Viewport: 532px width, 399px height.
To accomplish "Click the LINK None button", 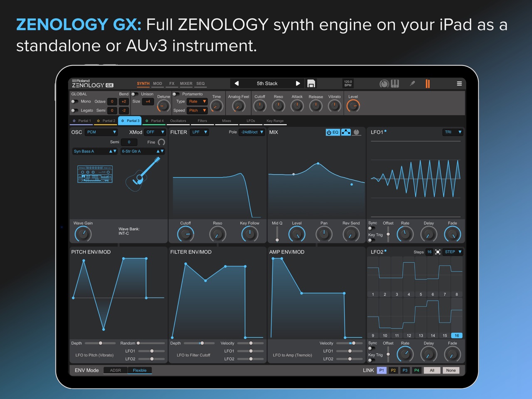I will point(451,370).
